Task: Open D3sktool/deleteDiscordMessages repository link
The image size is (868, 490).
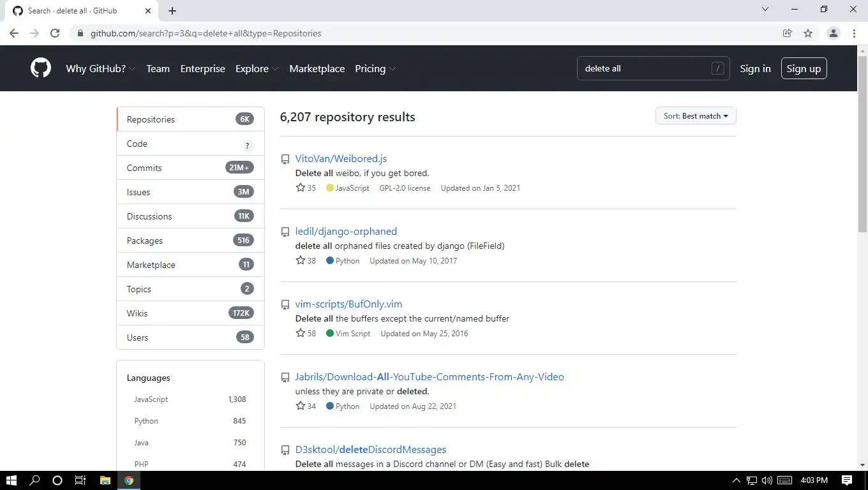Action: coord(370,450)
